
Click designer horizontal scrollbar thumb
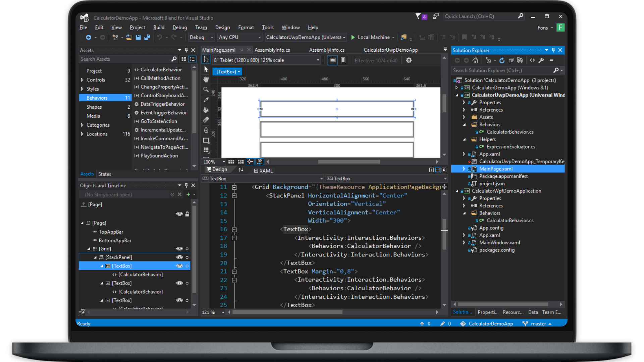[349, 162]
